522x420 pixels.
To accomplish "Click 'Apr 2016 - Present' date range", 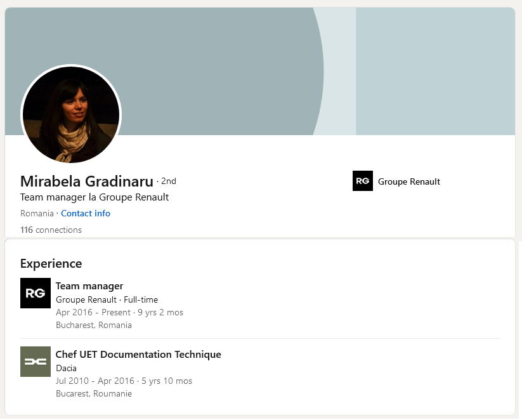I will pyautogui.click(x=93, y=312).
